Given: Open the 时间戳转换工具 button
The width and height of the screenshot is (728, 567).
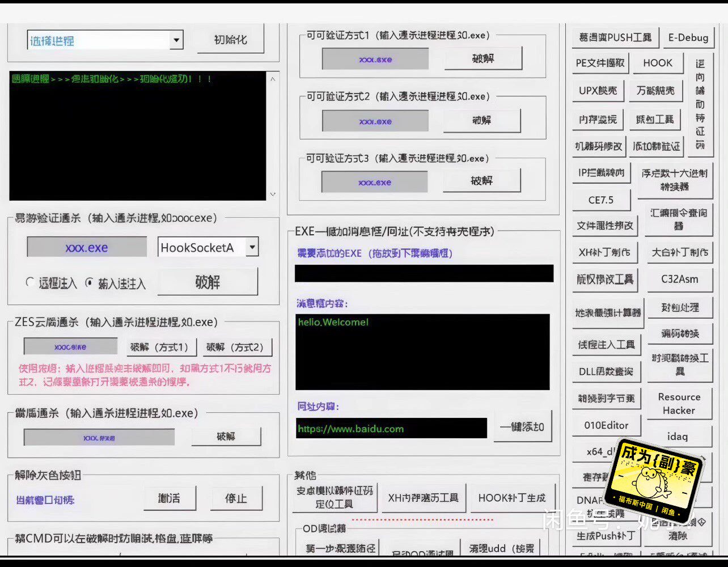Looking at the screenshot, I should pos(680,365).
